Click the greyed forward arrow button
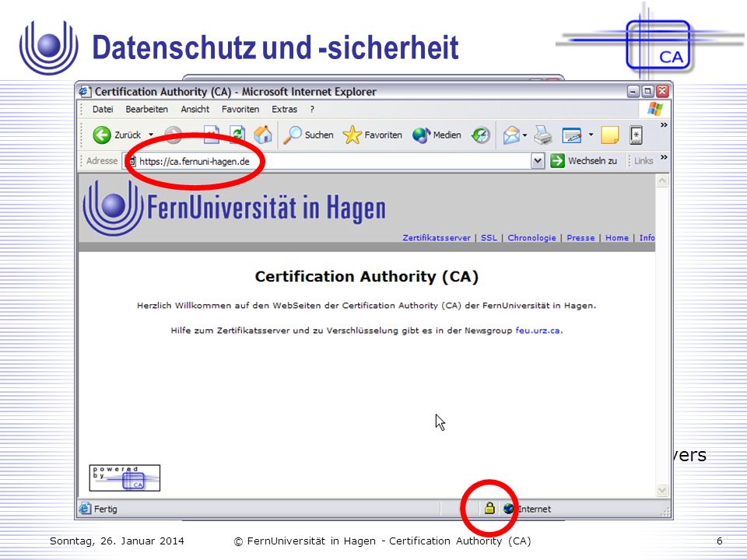This screenshot has height=560, width=747. click(x=173, y=135)
